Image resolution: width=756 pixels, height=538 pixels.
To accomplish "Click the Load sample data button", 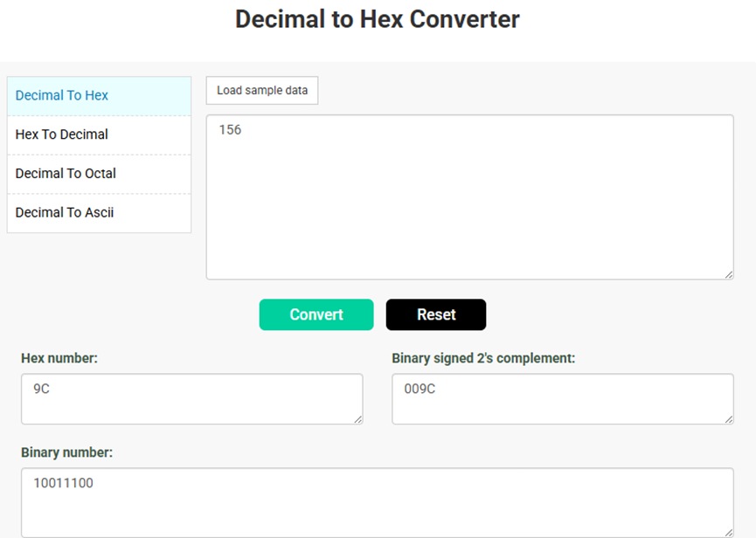I will click(x=262, y=90).
